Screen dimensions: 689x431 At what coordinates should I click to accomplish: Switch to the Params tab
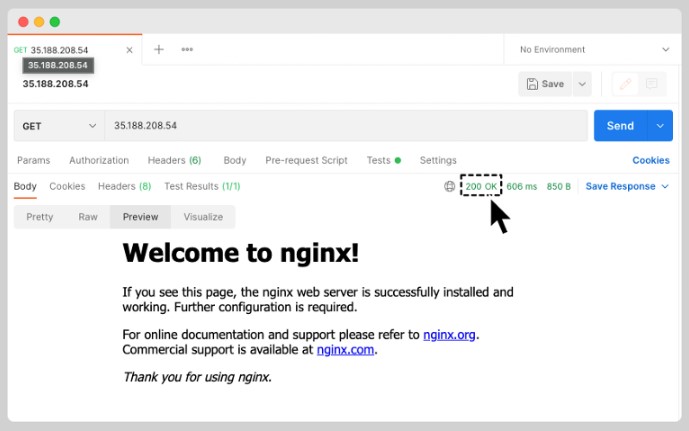pyautogui.click(x=33, y=160)
